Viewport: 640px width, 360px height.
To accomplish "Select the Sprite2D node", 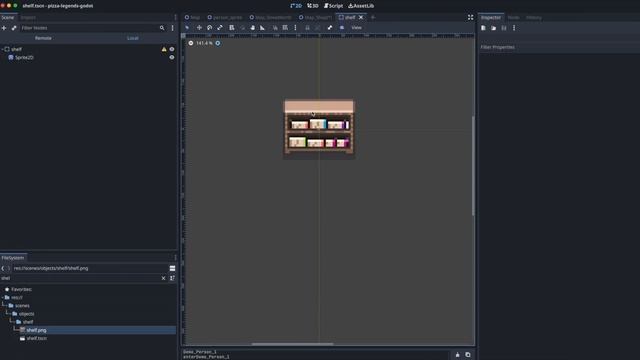I will pyautogui.click(x=24, y=58).
